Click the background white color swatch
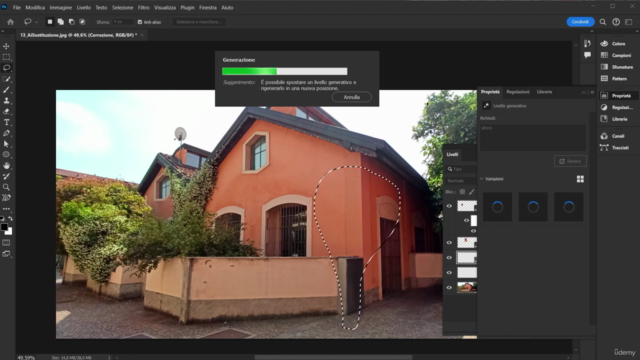 click(10, 232)
